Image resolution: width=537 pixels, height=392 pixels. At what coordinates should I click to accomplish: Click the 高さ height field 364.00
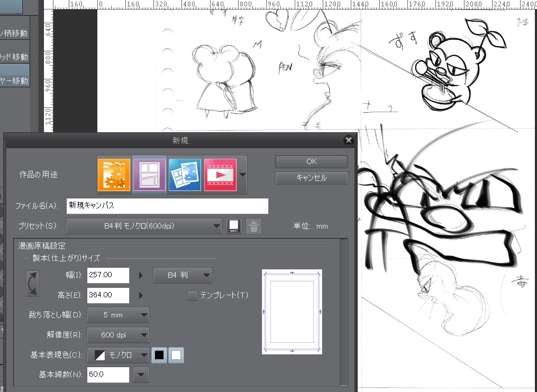click(108, 295)
